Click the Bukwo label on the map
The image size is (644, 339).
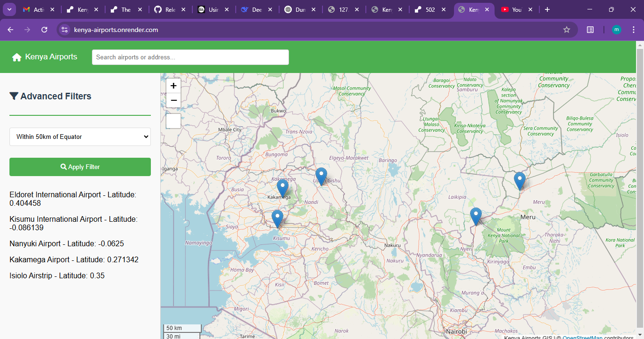coord(278,111)
